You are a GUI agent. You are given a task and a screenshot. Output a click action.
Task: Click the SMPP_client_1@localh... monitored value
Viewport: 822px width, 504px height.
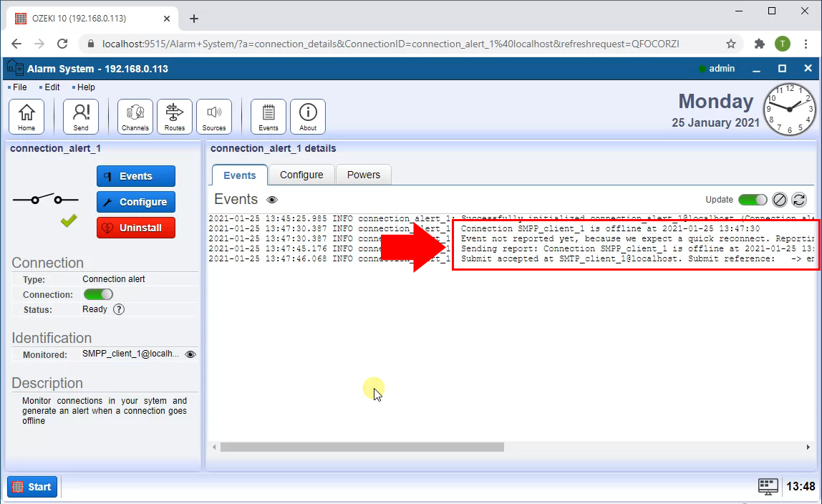(130, 354)
